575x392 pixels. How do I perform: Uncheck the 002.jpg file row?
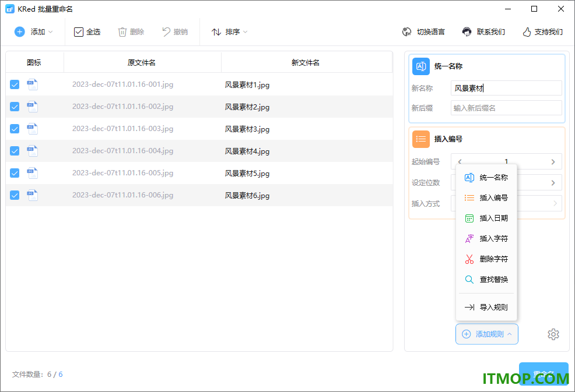point(15,107)
